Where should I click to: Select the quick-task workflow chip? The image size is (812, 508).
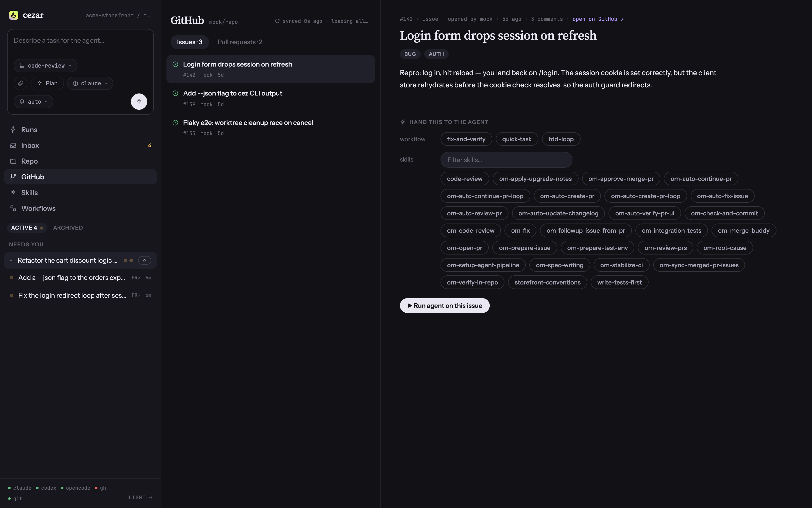(517, 139)
